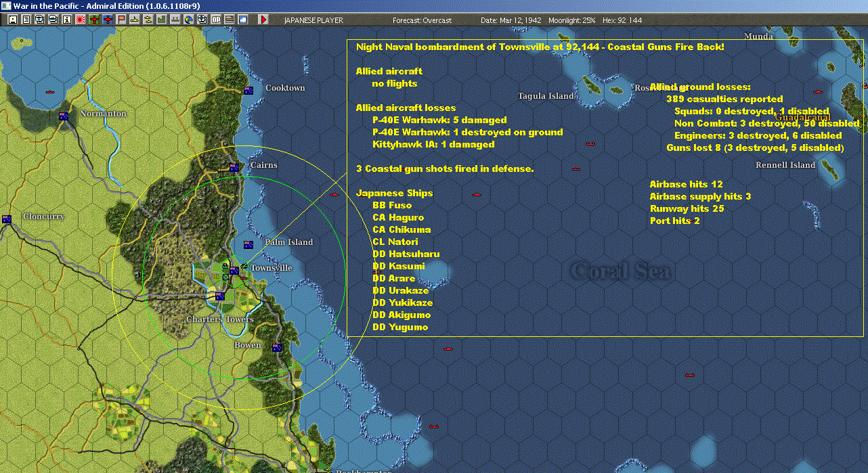The height and width of the screenshot is (473, 868).
Task: Select the Australian flag at Bowen
Action: [277, 348]
